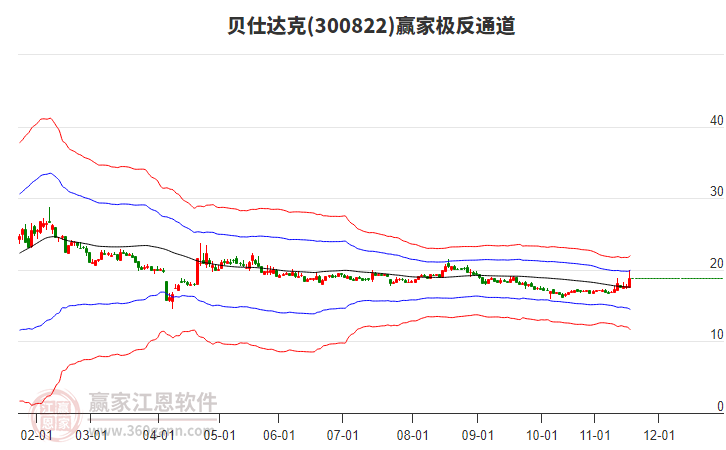Click the tall red candlestick in late April

[198, 272]
